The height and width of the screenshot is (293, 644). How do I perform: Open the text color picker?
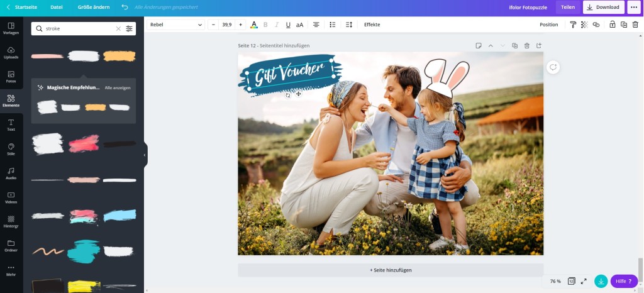[254, 25]
